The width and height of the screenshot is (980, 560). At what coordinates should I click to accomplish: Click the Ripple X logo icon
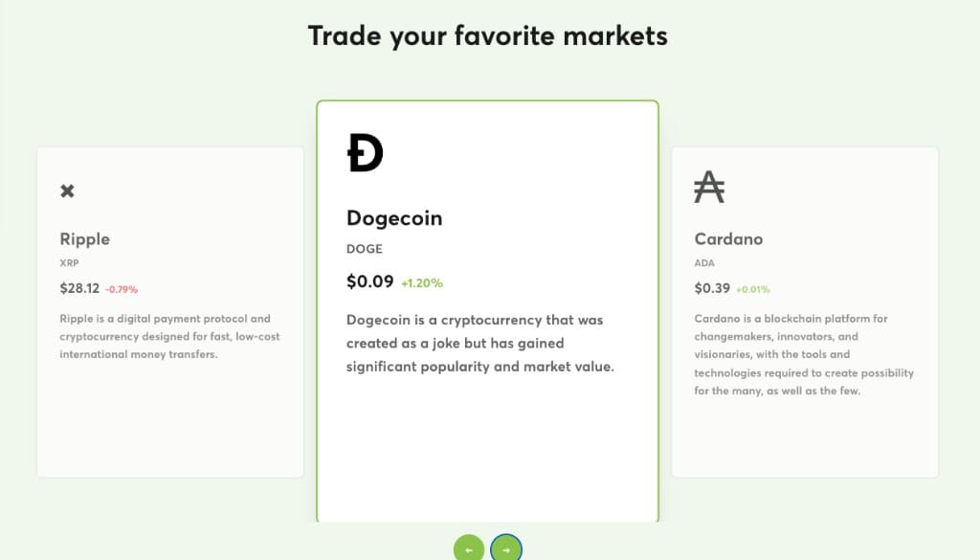tap(68, 190)
